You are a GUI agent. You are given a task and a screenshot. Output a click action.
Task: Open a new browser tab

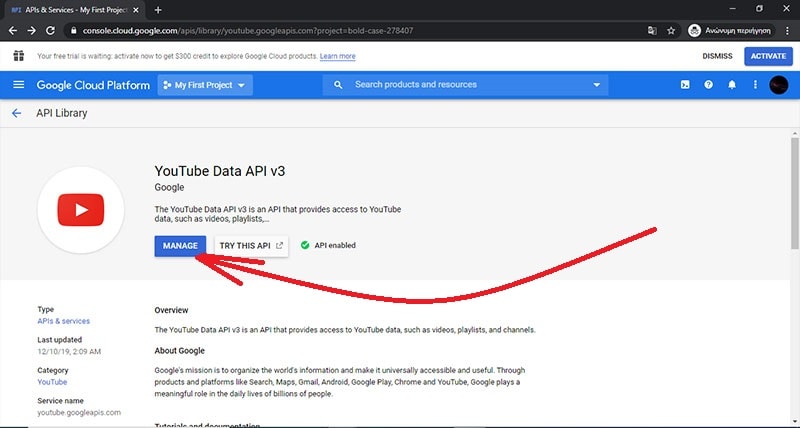pos(158,9)
